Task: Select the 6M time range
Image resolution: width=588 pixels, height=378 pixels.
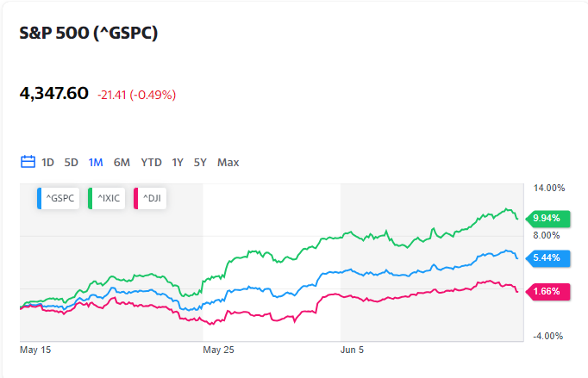Action: 122,162
